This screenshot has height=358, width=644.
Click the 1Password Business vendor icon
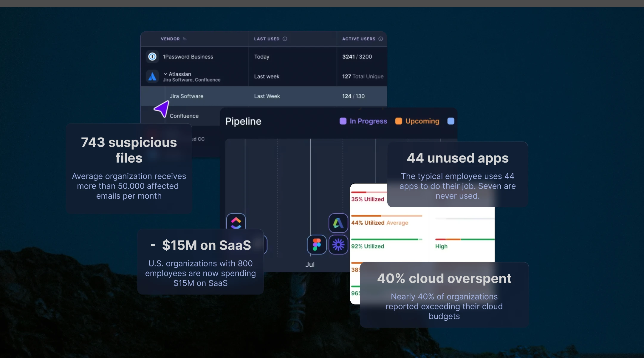(x=152, y=57)
